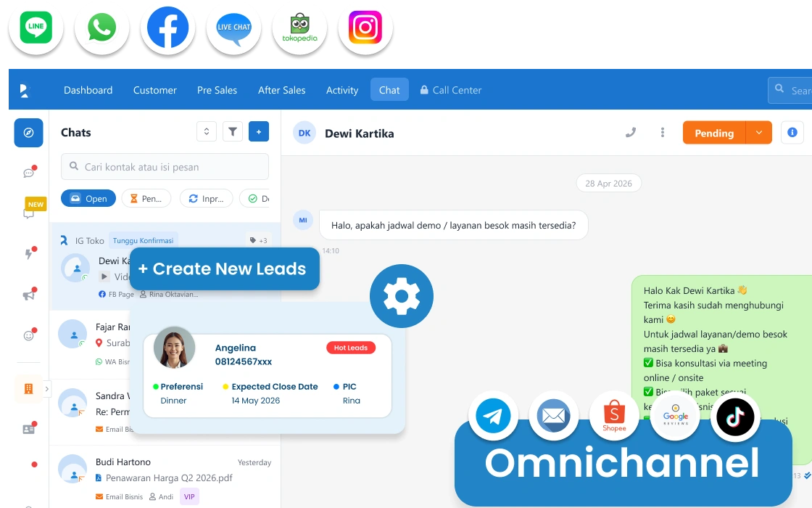Select the jadwal demo message bubble

click(454, 225)
